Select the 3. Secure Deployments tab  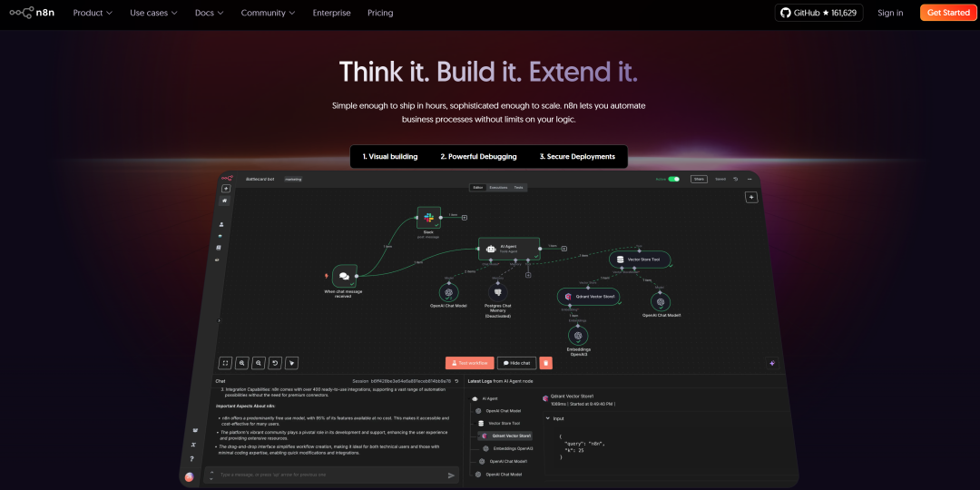(x=577, y=157)
